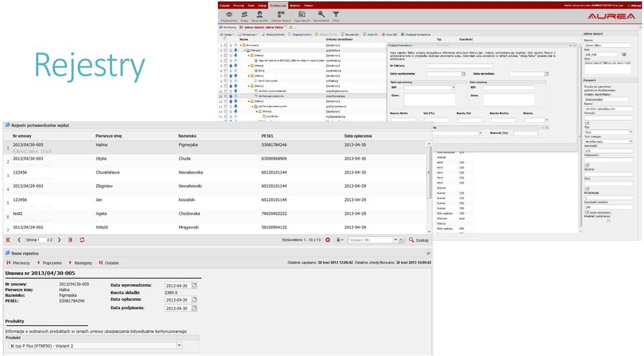Toggle checkbox on row 3 of Aurea tree

225,56
